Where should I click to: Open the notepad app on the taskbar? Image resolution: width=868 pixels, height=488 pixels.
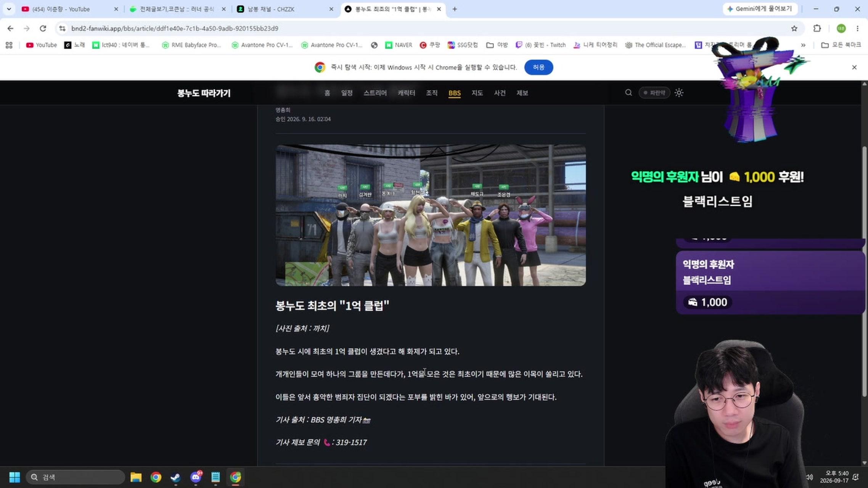(x=215, y=477)
